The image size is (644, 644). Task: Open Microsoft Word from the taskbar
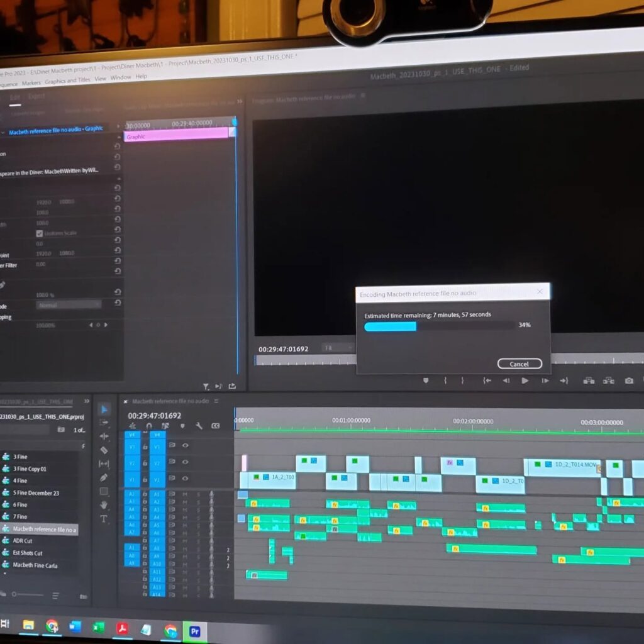tap(75, 627)
